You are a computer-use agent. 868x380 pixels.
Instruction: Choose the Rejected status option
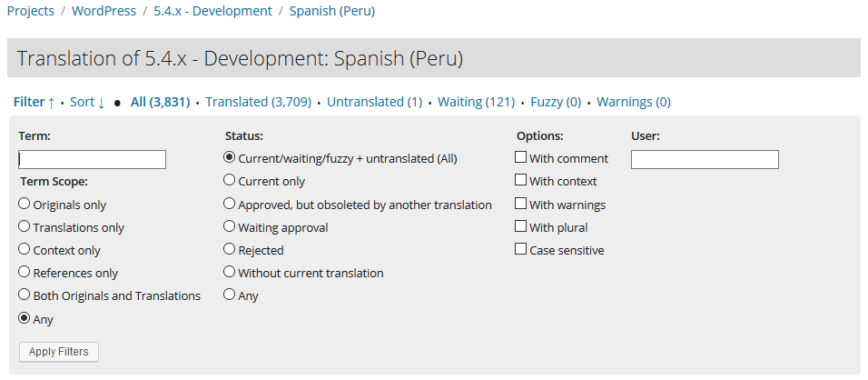[x=230, y=249]
